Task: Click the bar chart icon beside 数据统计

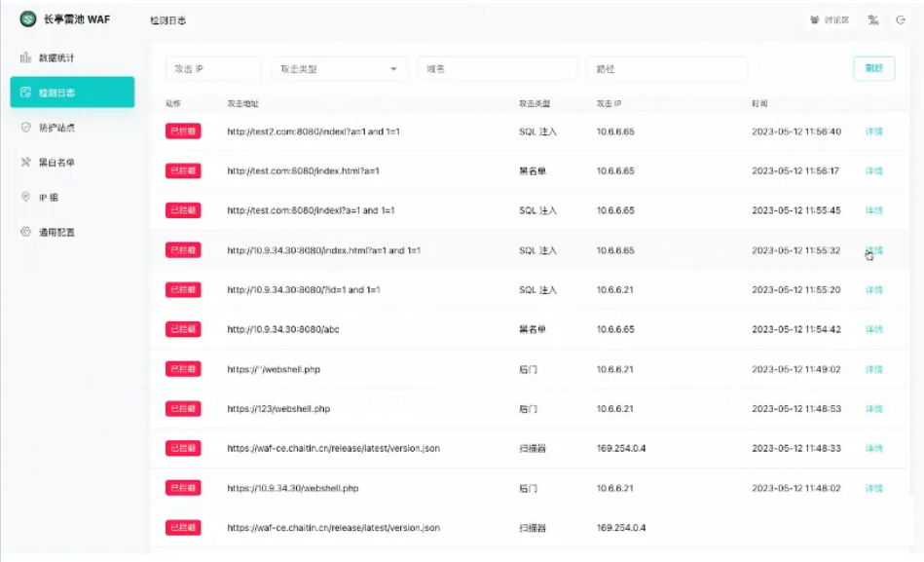Action: [26, 58]
